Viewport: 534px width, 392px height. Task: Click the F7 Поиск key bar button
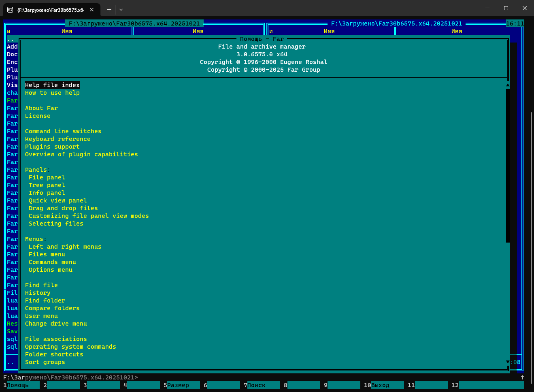pyautogui.click(x=262, y=385)
